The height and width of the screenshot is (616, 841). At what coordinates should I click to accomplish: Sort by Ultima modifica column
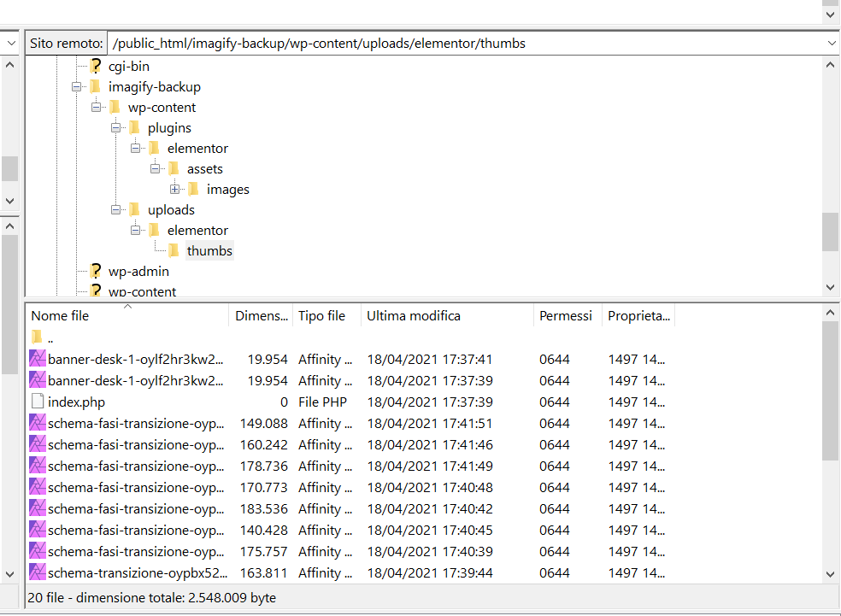click(x=447, y=316)
